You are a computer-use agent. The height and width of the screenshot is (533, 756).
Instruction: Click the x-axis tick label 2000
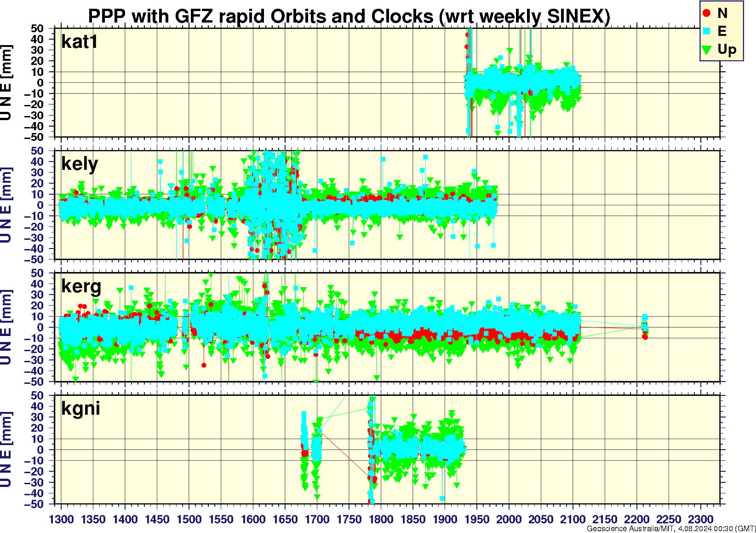tap(509, 519)
